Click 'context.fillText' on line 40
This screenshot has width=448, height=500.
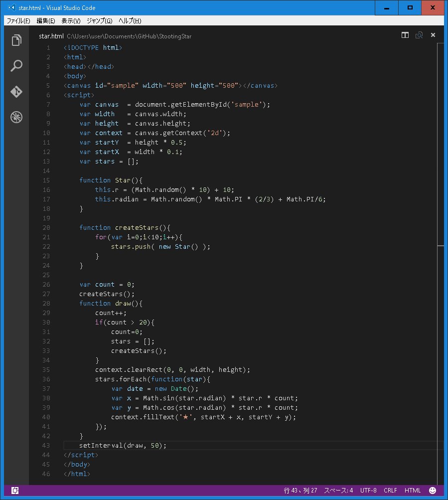tap(143, 417)
